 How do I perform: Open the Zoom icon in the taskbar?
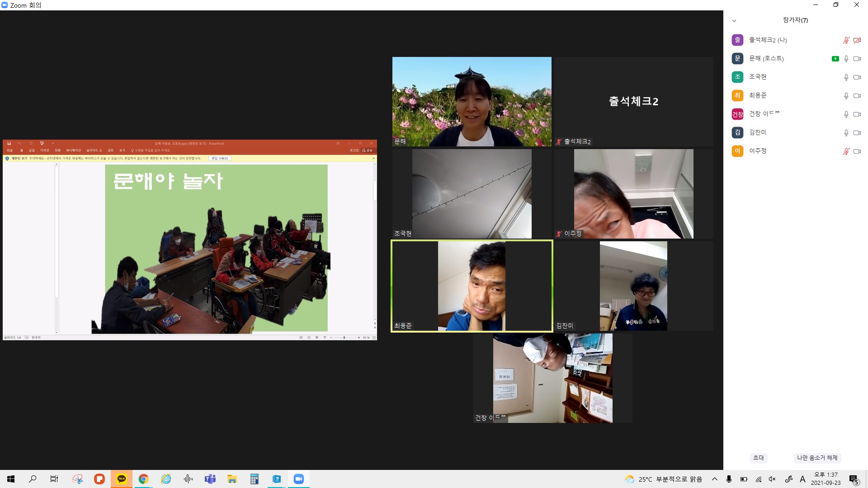299,479
